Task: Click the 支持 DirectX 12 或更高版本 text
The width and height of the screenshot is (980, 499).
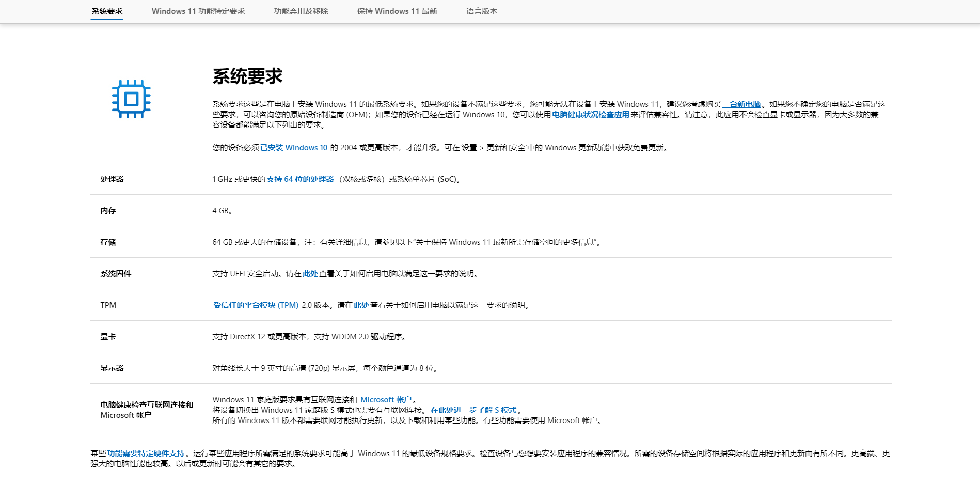Action: pos(259,337)
